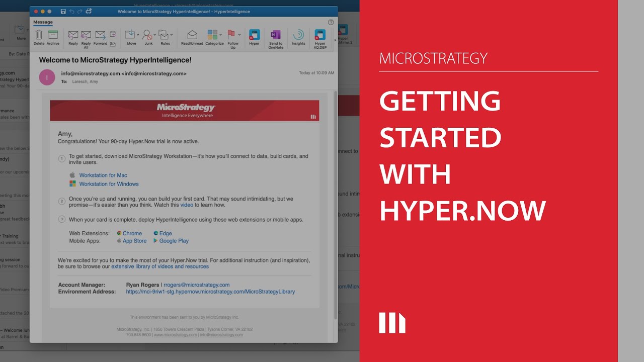Open the Chrome web extension link
This screenshot has height=362, width=644.
(x=132, y=233)
